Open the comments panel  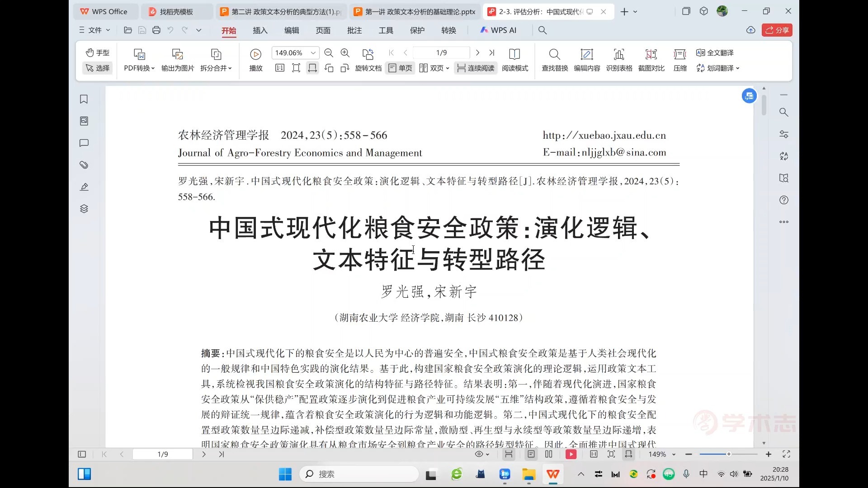point(84,143)
